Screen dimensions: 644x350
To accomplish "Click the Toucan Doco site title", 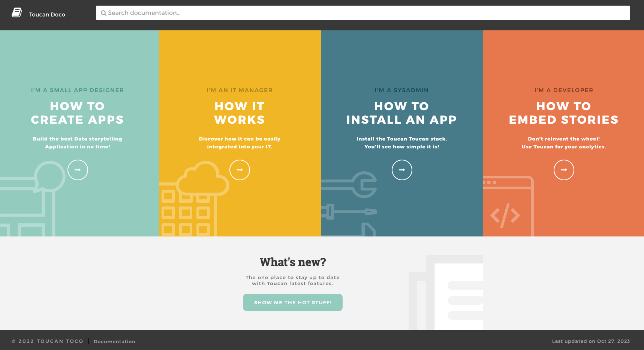I will tap(47, 15).
